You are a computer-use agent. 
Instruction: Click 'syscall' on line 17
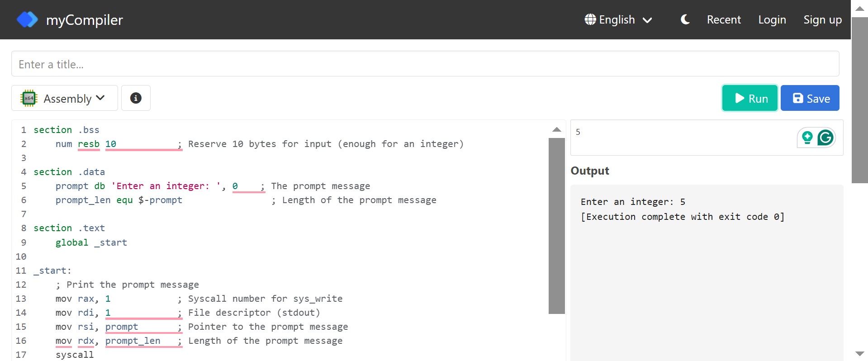pyautogui.click(x=75, y=355)
